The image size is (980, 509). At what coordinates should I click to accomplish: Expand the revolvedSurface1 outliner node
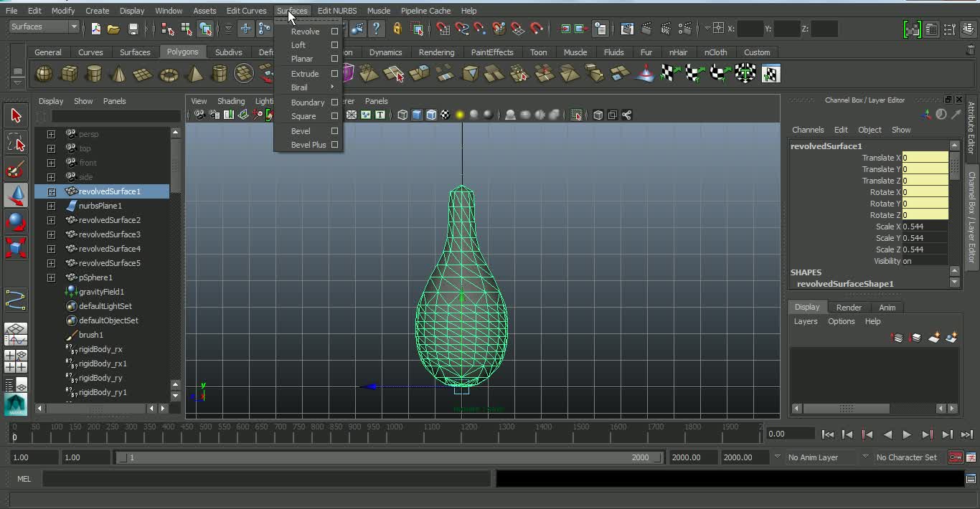(51, 191)
